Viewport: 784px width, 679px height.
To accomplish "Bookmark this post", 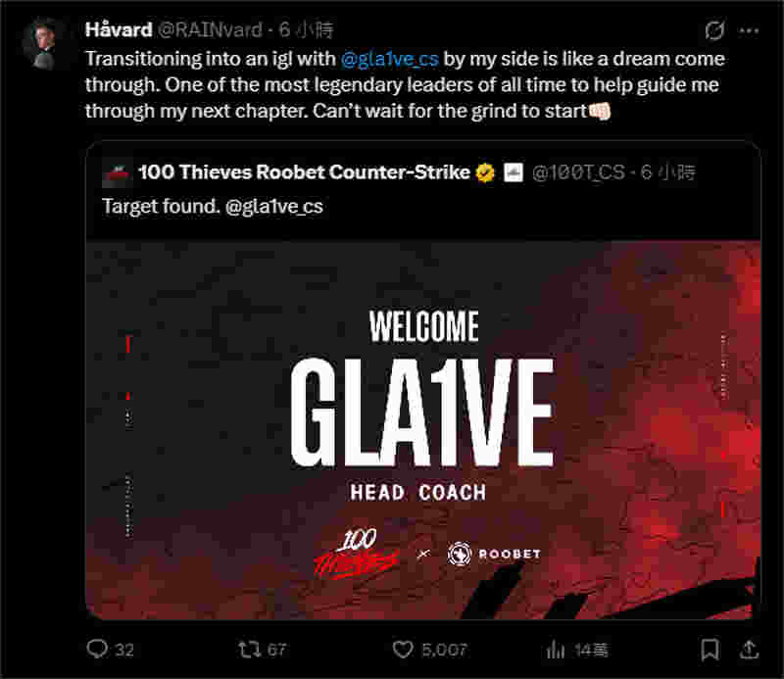I will (710, 650).
